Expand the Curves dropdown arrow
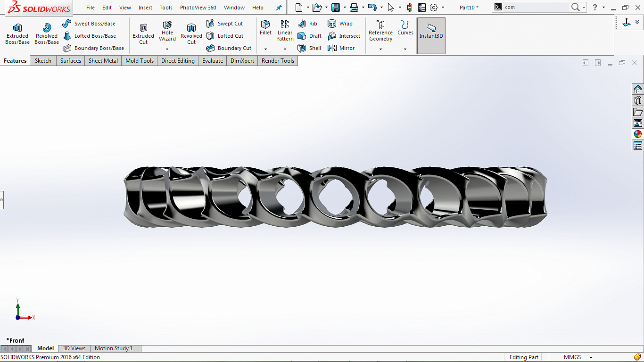 (x=405, y=49)
